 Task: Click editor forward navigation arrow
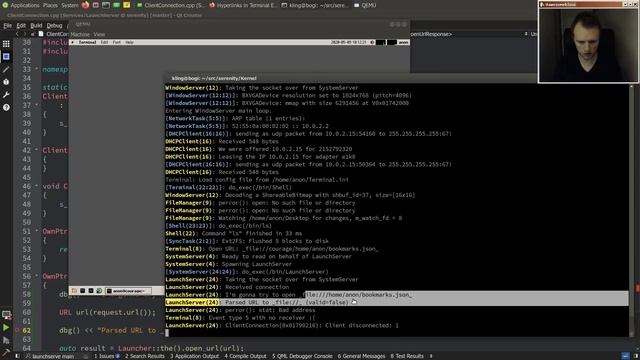pyautogui.click(x=24, y=34)
